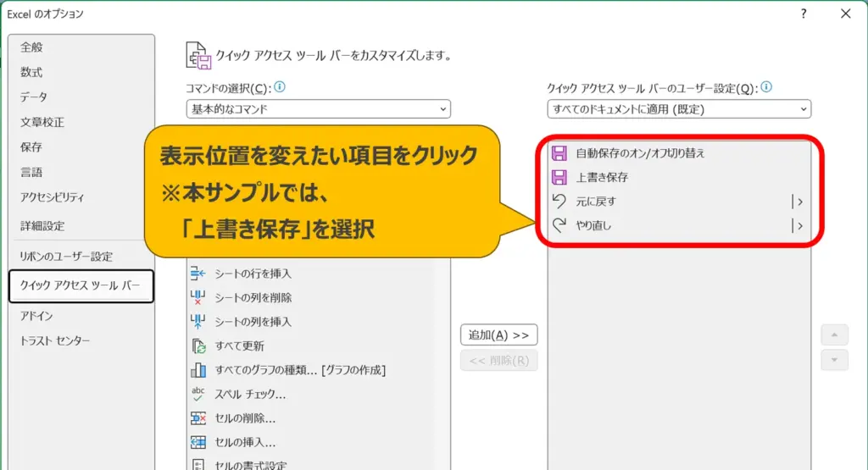Click the redo arrow icon beside やり直し
This screenshot has height=470, width=868.
559,225
